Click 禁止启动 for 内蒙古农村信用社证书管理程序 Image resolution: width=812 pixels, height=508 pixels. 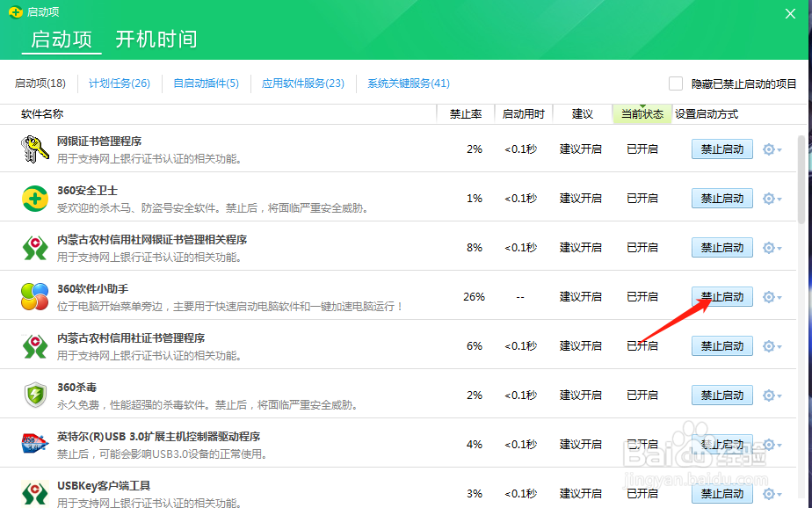click(721, 346)
